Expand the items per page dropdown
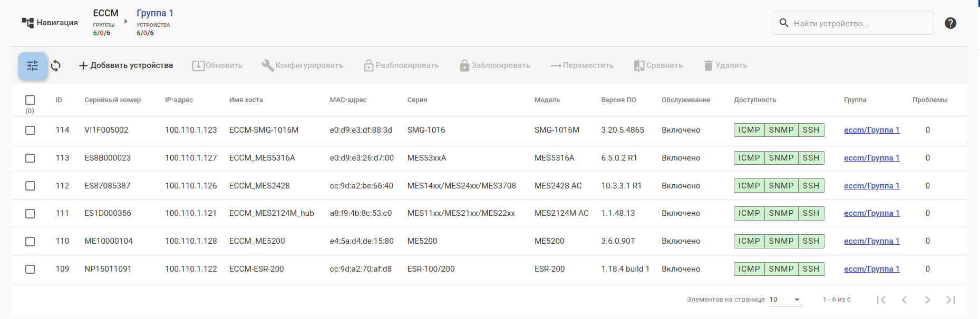 [797, 300]
